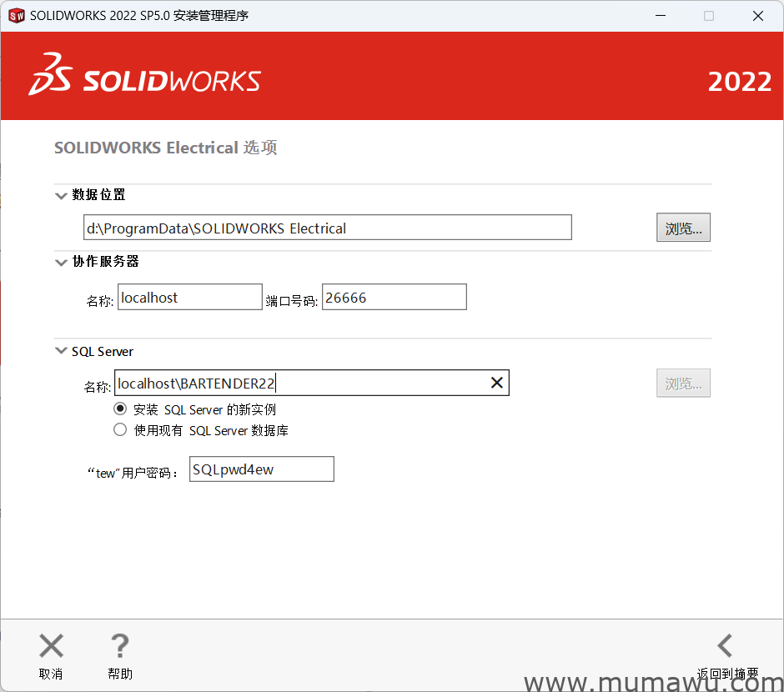Image resolution: width=784 pixels, height=692 pixels.
Task: Clear the SQL Server name using the X icon
Action: (497, 383)
